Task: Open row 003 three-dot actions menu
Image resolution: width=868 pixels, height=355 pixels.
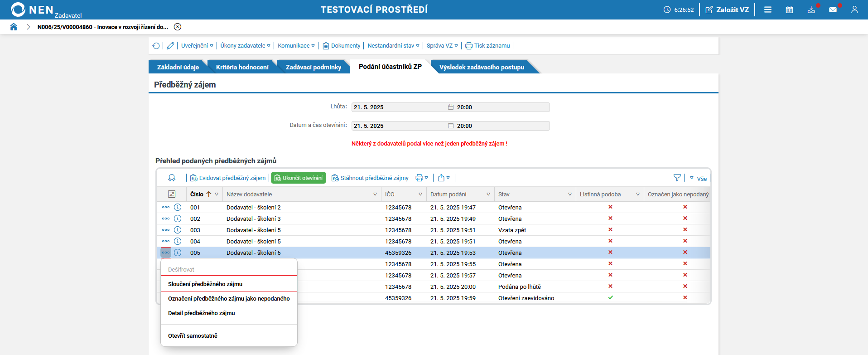Action: 166,230
